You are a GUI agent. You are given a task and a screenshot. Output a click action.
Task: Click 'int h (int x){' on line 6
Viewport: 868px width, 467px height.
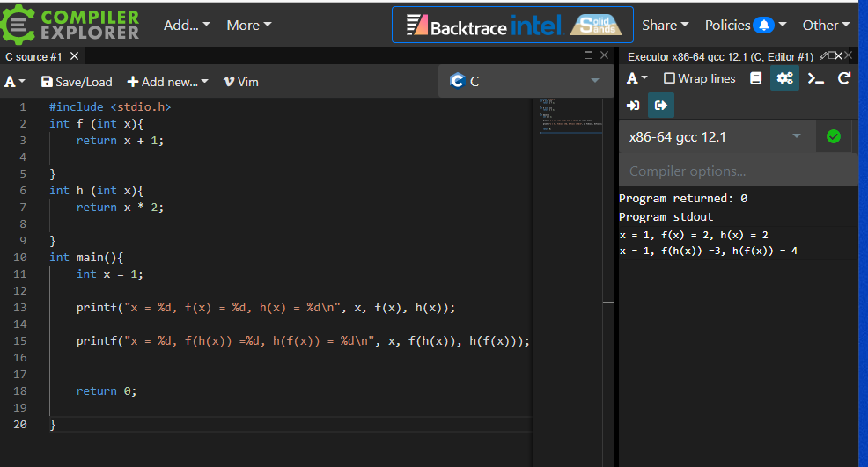click(x=96, y=190)
